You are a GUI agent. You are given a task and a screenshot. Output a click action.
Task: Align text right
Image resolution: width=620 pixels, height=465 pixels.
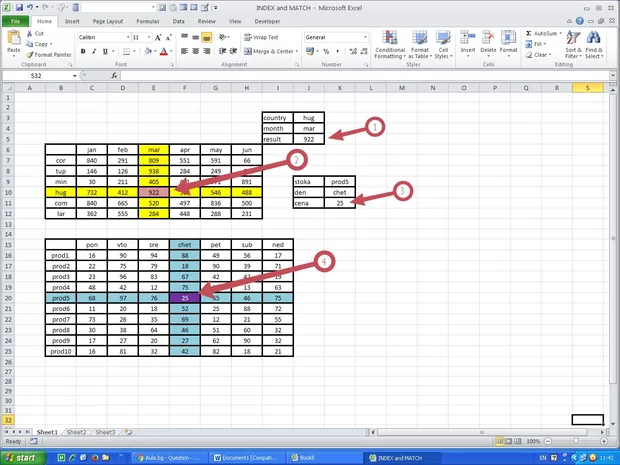(x=206, y=51)
